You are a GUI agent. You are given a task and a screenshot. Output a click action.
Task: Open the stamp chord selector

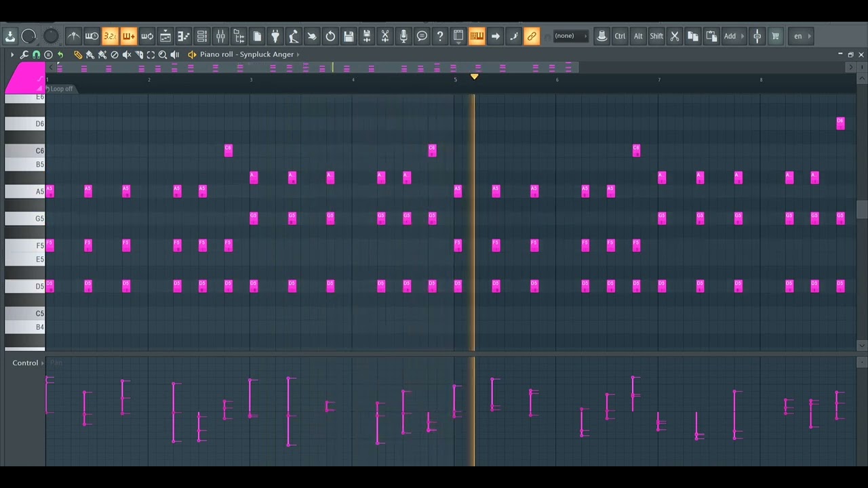(48, 54)
